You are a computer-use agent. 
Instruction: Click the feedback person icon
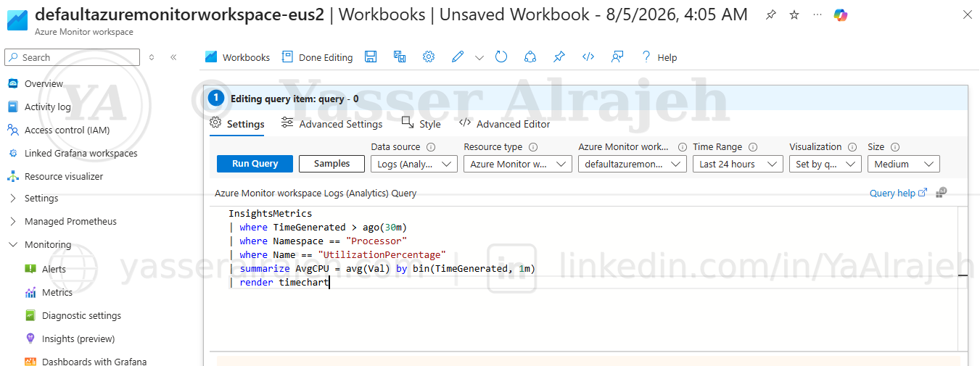click(617, 57)
